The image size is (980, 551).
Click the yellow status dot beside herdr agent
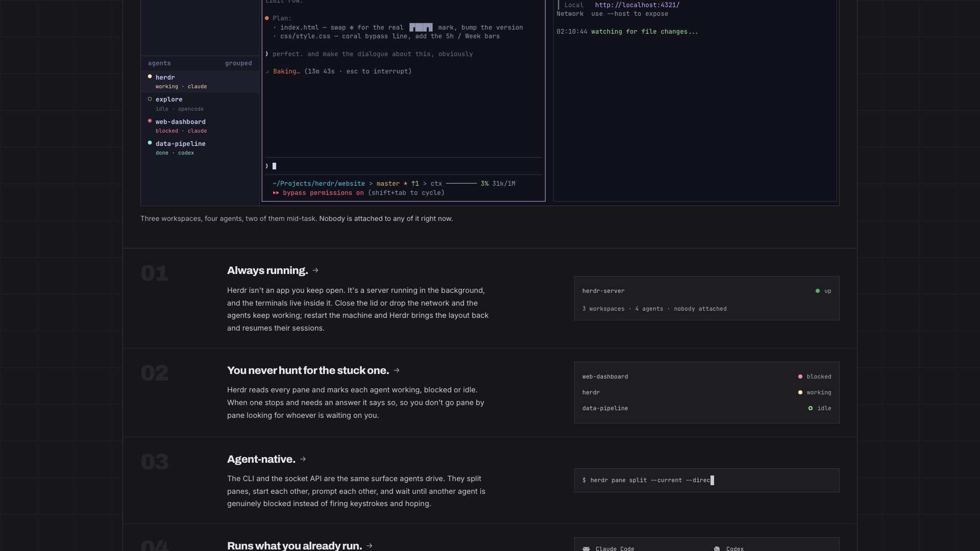pos(150,77)
